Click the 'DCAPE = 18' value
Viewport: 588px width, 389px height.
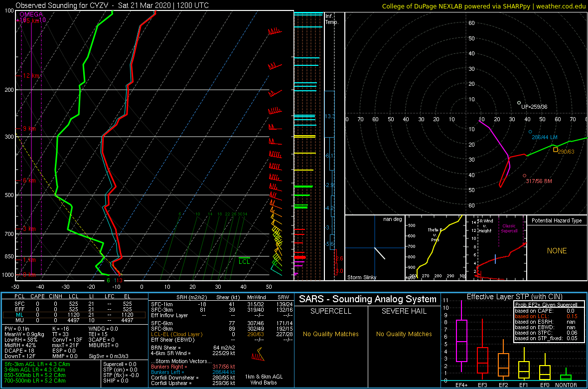[19, 351]
